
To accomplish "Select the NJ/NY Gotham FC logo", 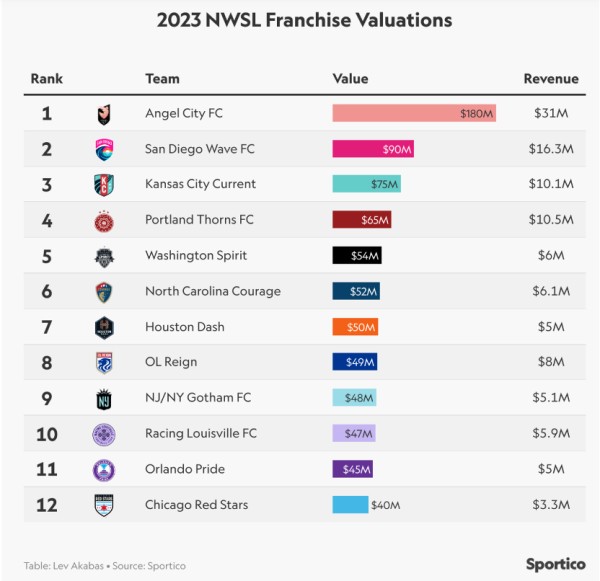I will [x=104, y=399].
